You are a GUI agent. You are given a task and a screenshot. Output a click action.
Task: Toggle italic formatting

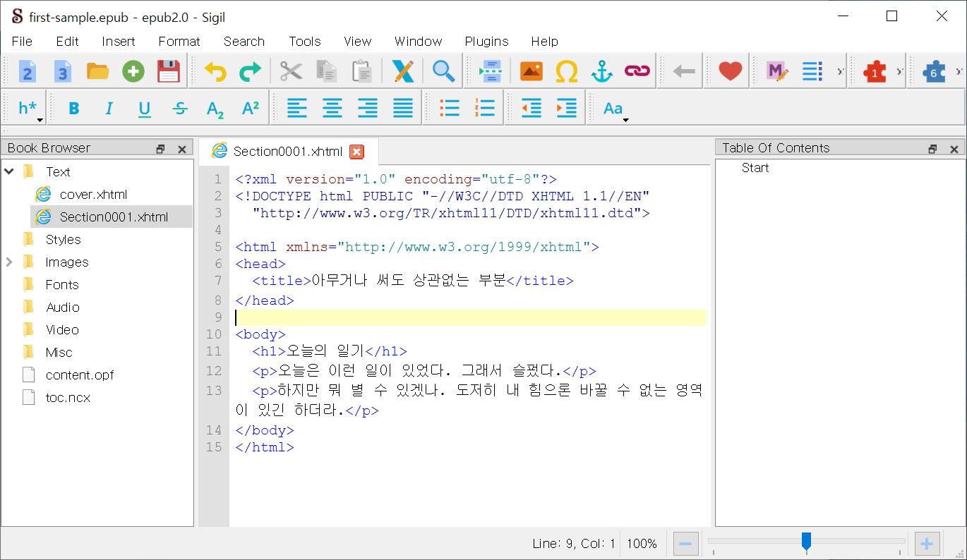(109, 108)
